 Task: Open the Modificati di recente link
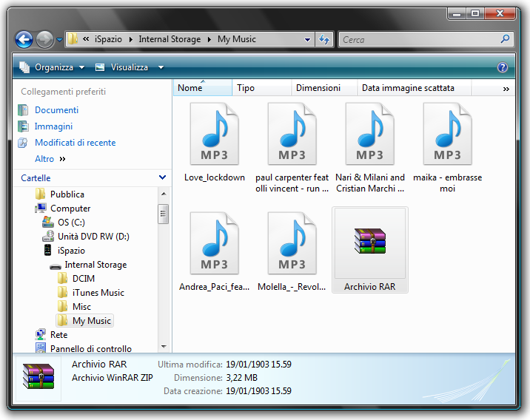[x=75, y=143]
